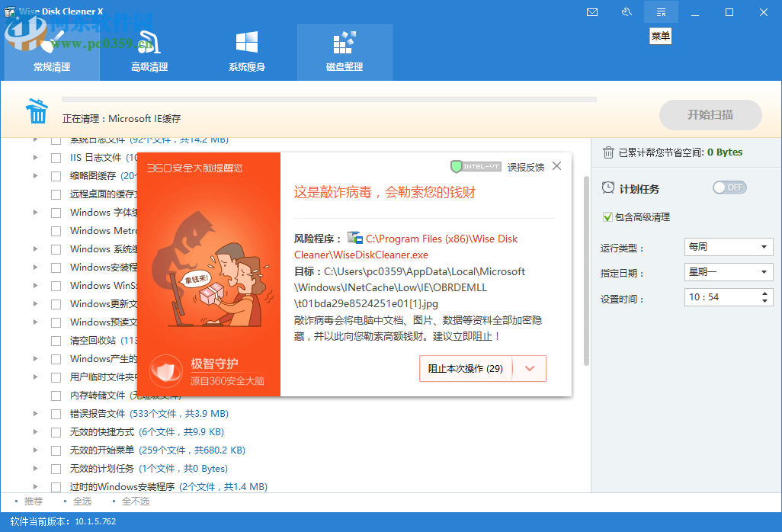
Task: Expand the 错误报告文件 tree item
Action: click(x=35, y=413)
